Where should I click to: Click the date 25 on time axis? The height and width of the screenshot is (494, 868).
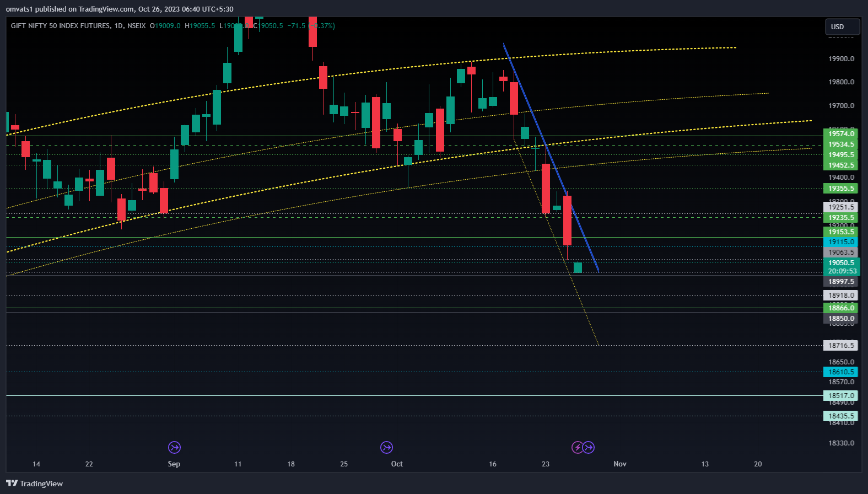(344, 464)
